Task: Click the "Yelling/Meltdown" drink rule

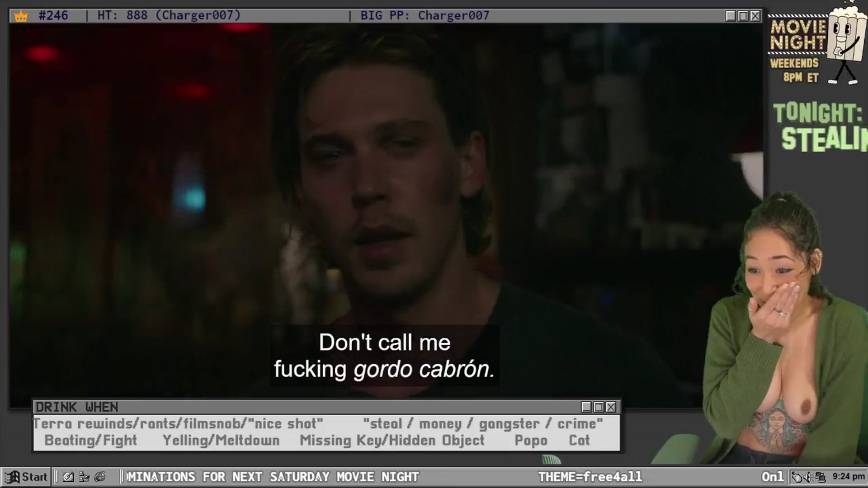Action: (221, 440)
